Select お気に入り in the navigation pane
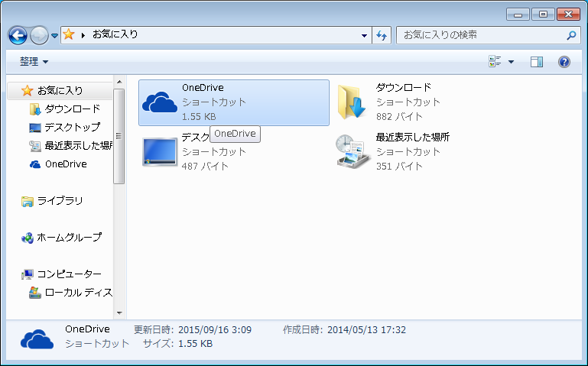Viewport: 588px width, 366px height. point(60,91)
